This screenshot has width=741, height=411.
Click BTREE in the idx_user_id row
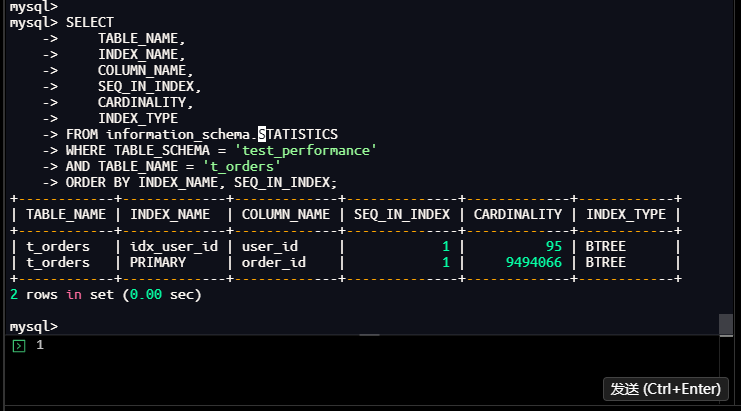tap(605, 247)
